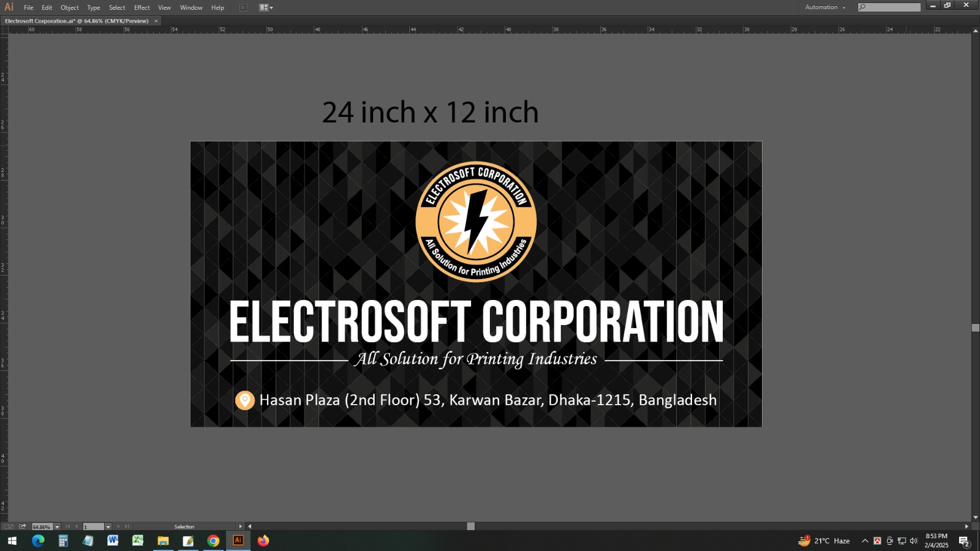The height and width of the screenshot is (551, 980).
Task: Switch to Adobe Illustrator taskbar icon
Action: click(238, 541)
